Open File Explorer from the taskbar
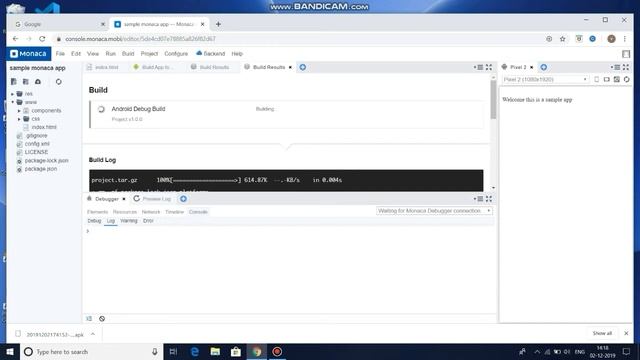640x360 pixels. click(215, 351)
